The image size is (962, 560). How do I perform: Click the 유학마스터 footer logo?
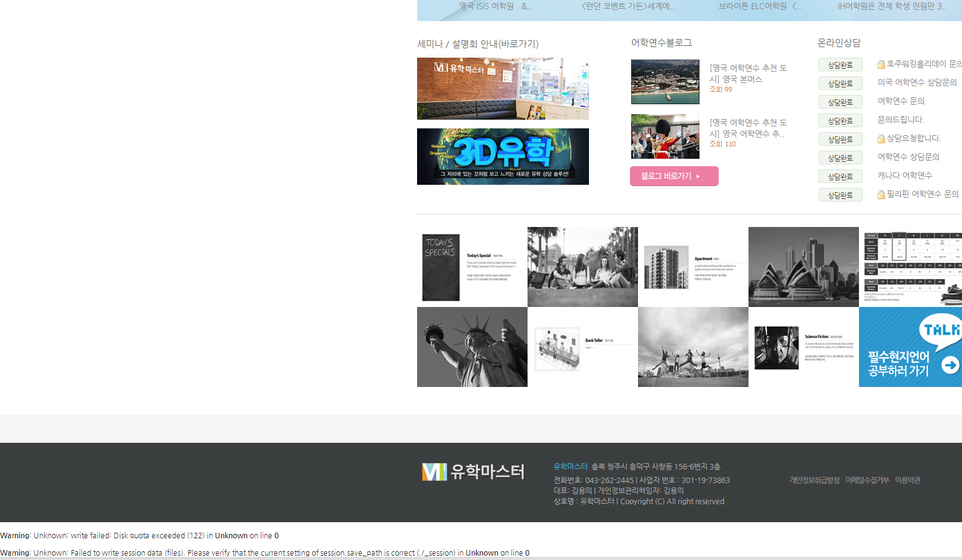(473, 472)
